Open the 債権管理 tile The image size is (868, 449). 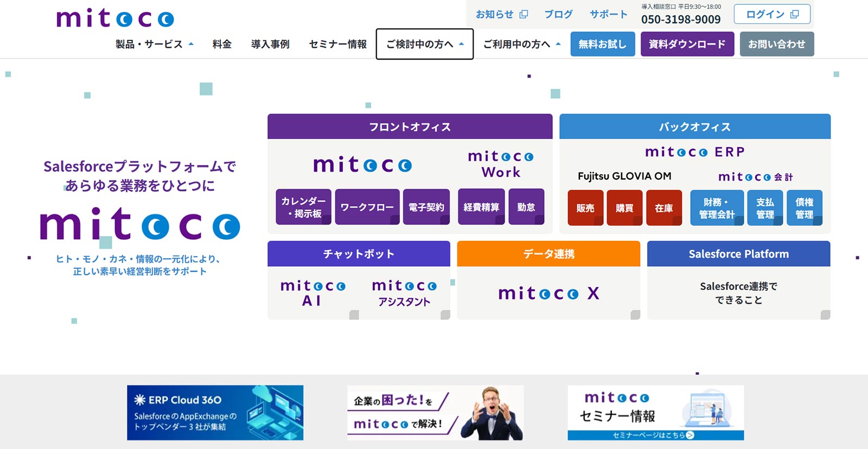coord(805,208)
